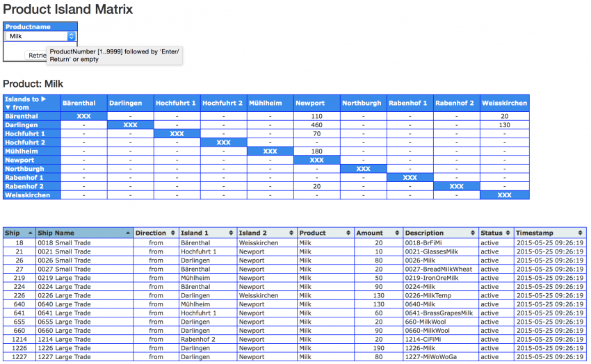Click the Bärenthal column header in matrix
The width and height of the screenshot is (591, 364).
pyautogui.click(x=83, y=103)
